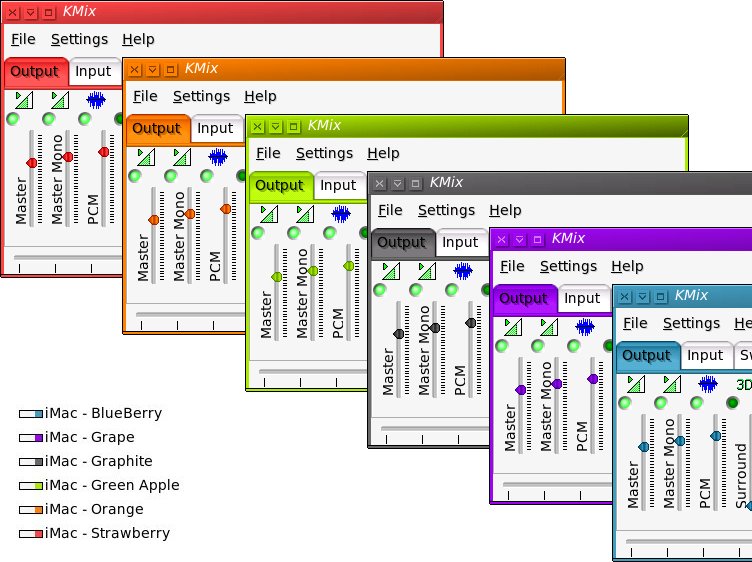
Task: Click 'iMac - Green Apple' legend text
Action: point(112,485)
